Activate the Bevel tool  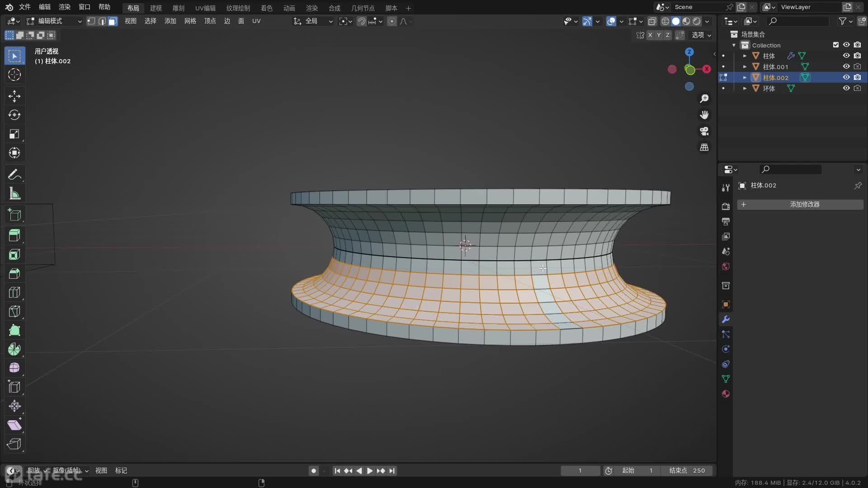pyautogui.click(x=14, y=273)
